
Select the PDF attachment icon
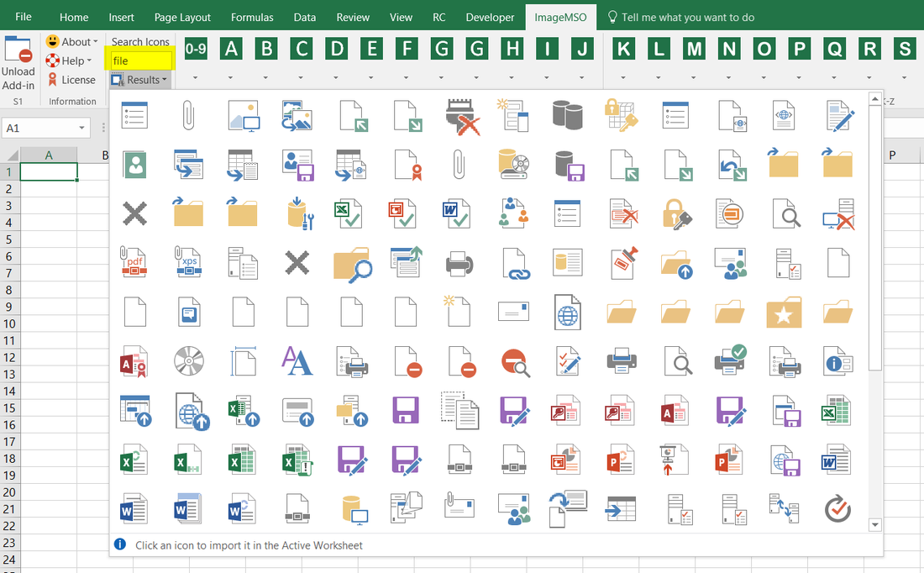point(134,263)
